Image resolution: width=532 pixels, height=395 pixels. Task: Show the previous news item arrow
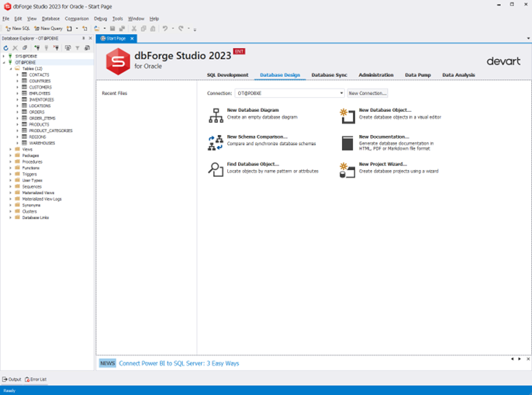click(513, 359)
